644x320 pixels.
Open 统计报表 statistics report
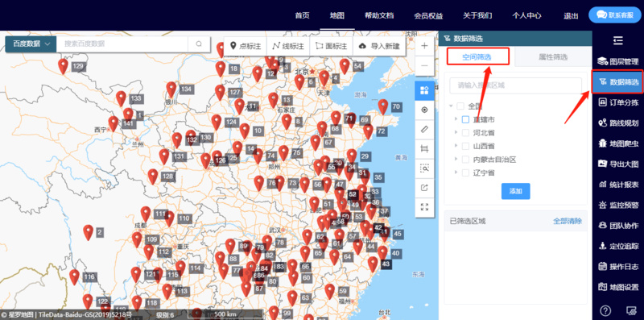[x=618, y=185]
